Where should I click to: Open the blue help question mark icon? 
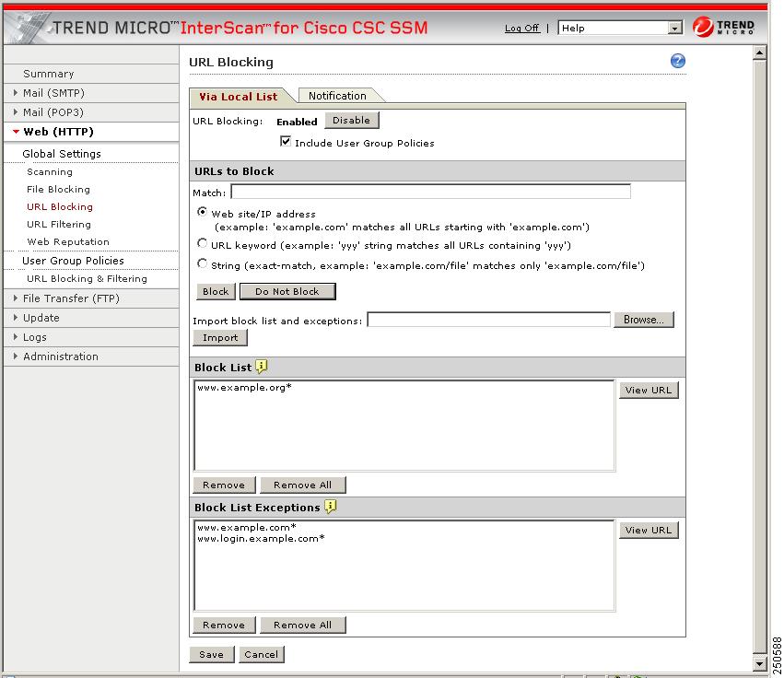(x=677, y=61)
